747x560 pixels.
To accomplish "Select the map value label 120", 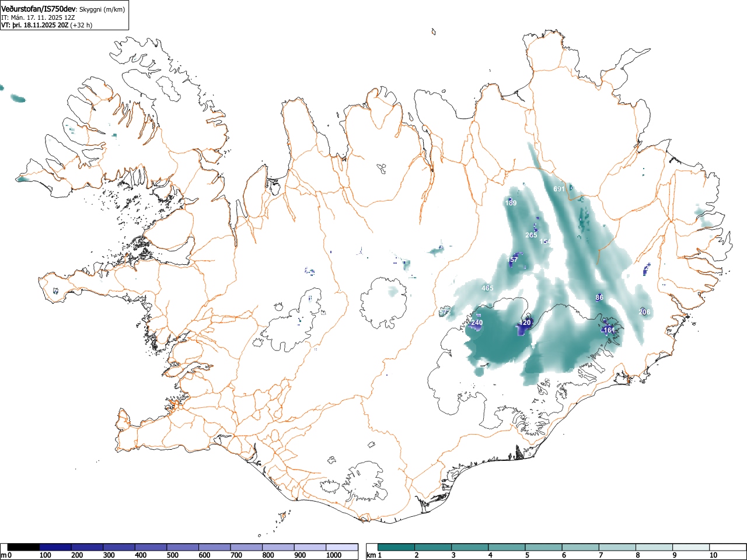I will pyautogui.click(x=525, y=323).
